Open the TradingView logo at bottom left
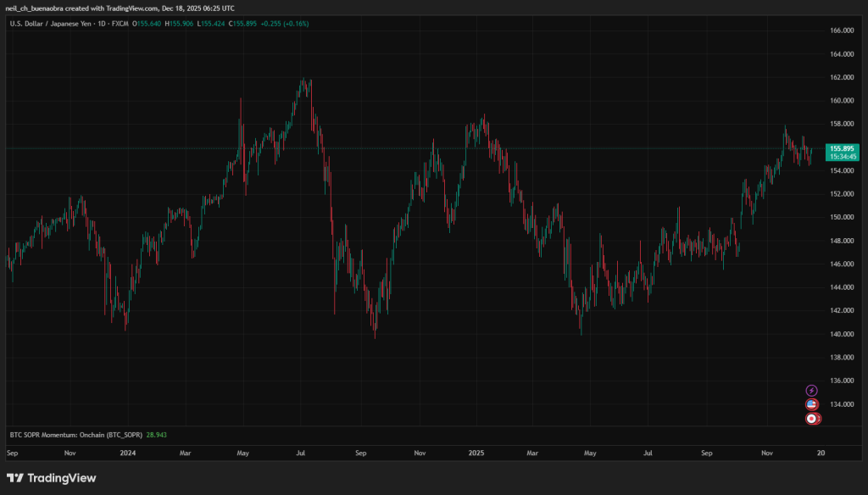The height and width of the screenshot is (495, 868). point(52,478)
